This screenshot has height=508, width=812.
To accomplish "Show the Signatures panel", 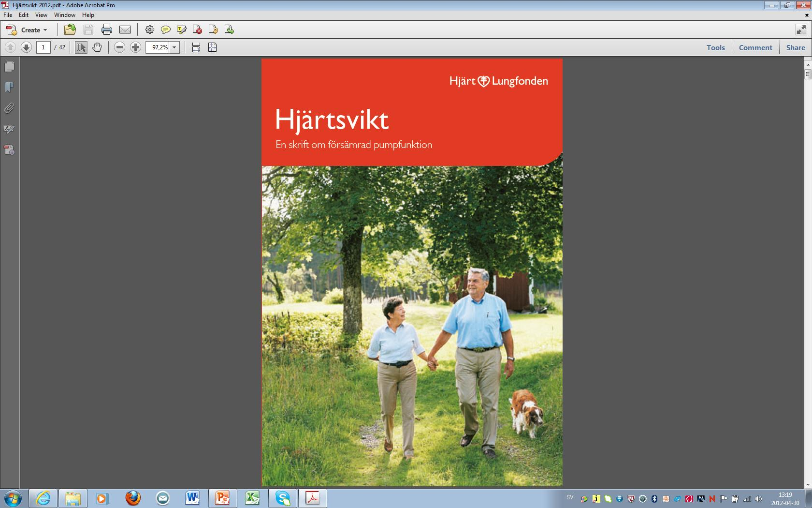I will click(x=9, y=129).
